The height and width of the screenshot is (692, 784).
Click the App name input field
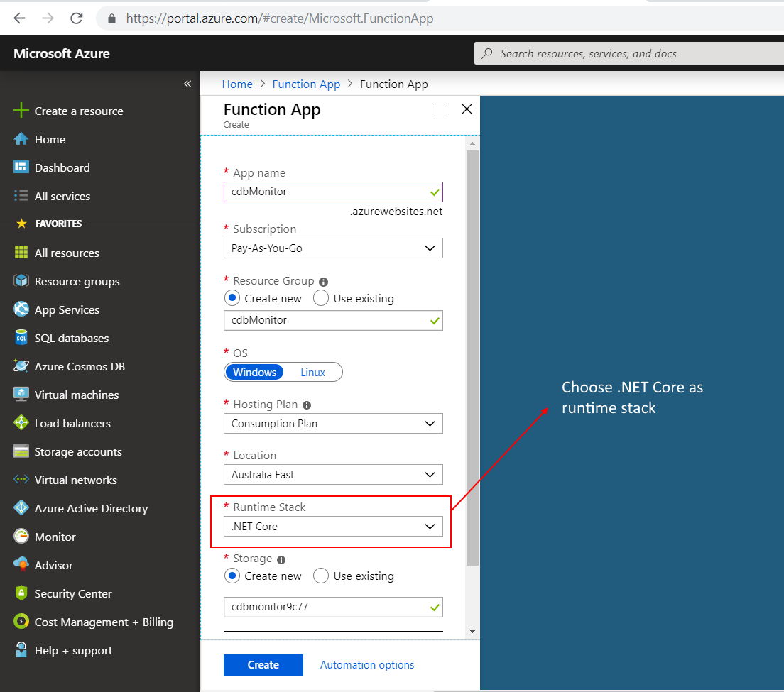327,192
